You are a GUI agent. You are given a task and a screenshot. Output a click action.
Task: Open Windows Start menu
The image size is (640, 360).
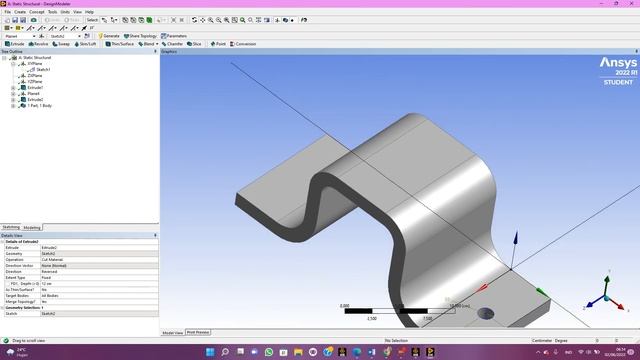pos(210,352)
